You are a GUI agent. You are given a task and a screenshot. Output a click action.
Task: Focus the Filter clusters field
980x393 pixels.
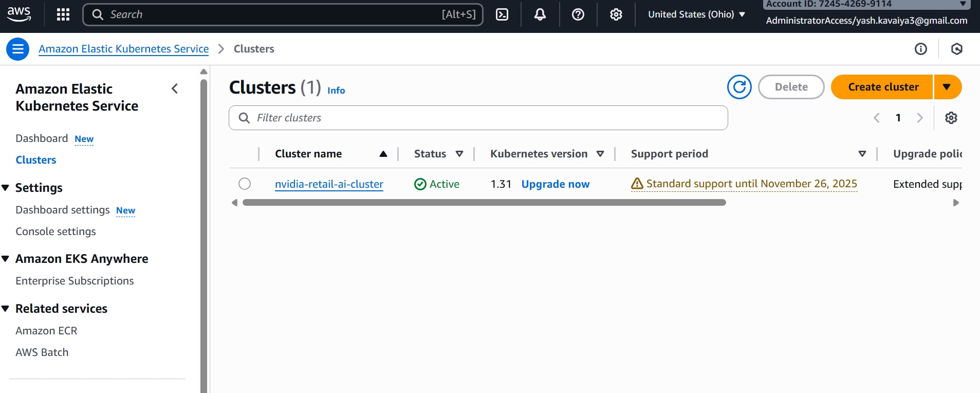click(x=478, y=118)
